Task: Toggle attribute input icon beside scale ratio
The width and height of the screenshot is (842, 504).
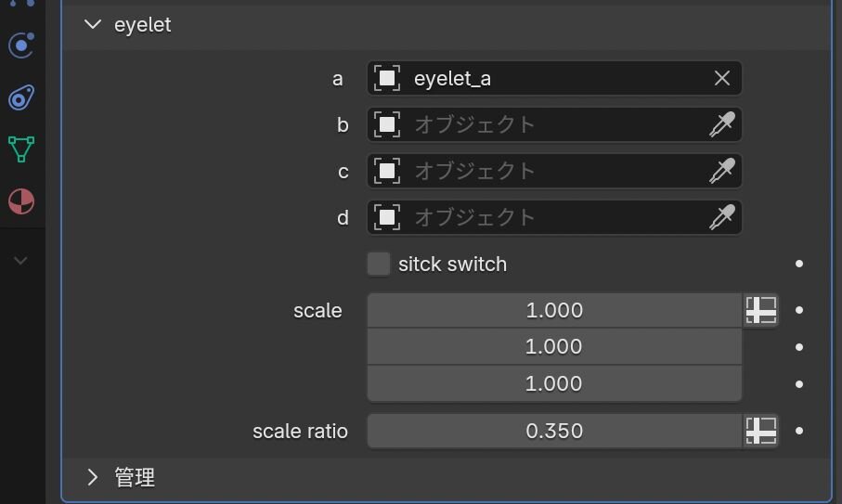Action: tap(761, 431)
